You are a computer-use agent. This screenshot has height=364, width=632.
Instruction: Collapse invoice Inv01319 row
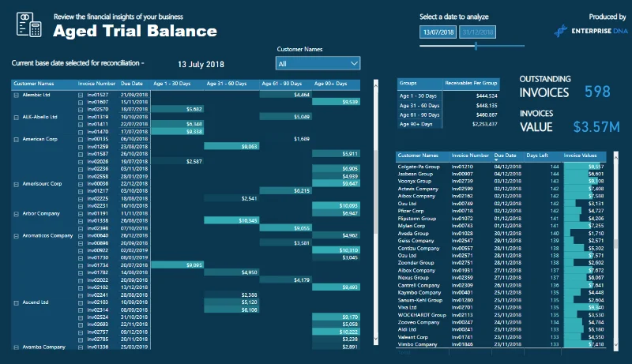pos(81,117)
